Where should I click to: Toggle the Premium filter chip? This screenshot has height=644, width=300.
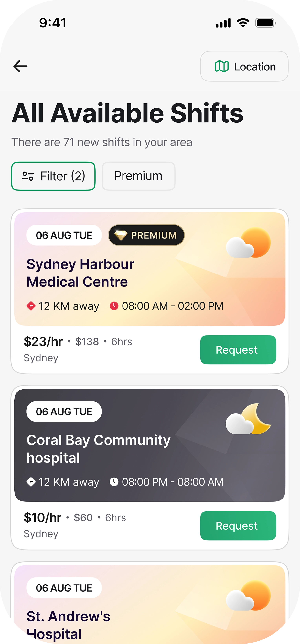(x=138, y=176)
